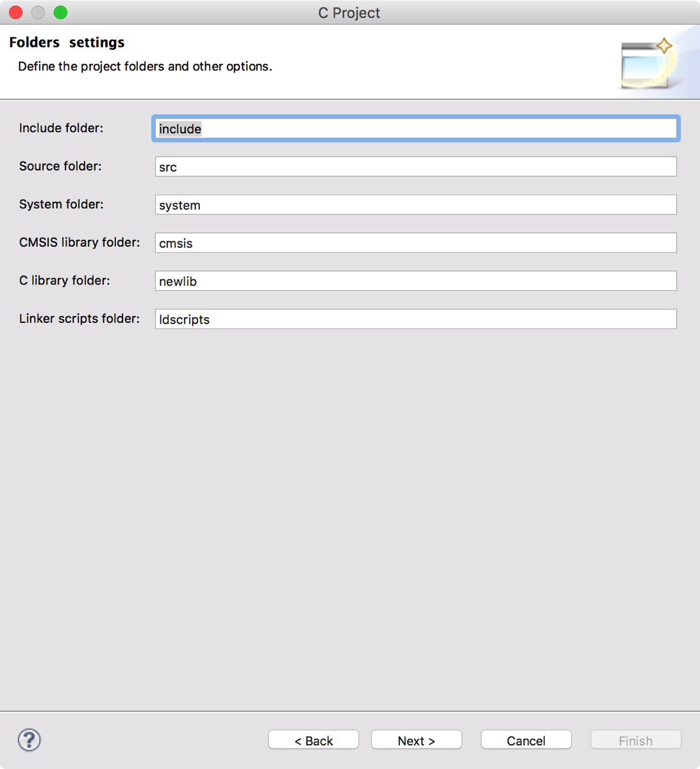The width and height of the screenshot is (700, 769).
Task: Focus the Linker scripts folder field
Action: [415, 319]
